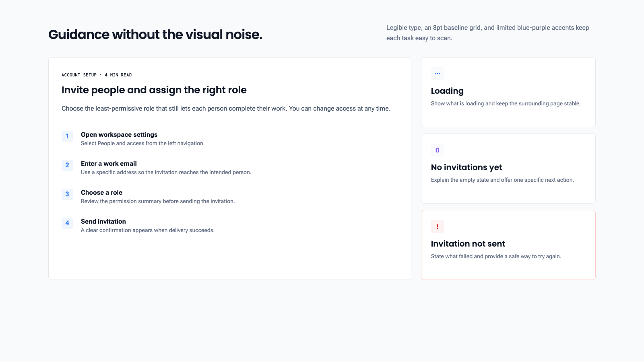Select the Send invitation step
Screen dimensions: 644x362
(x=230, y=226)
